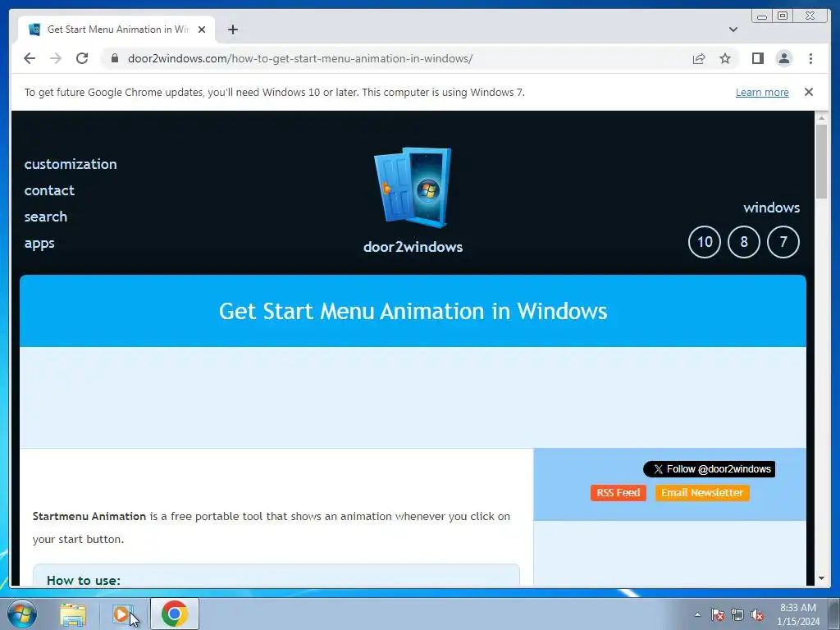Open the contact menu link
Screen dimensions: 840x630
tap(49, 190)
